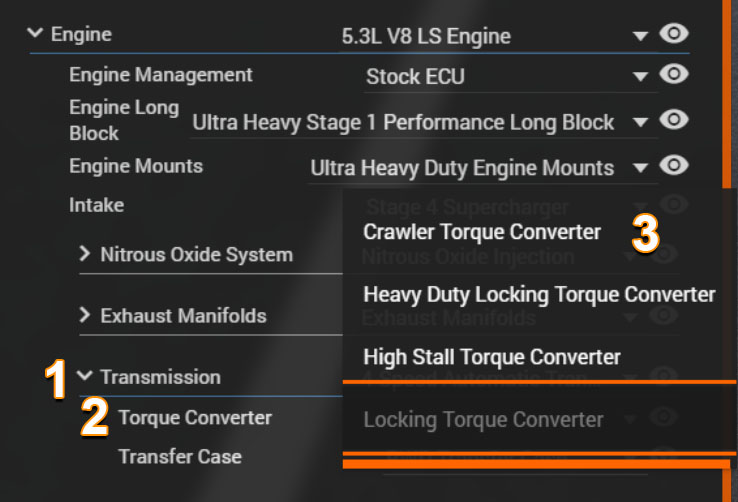Open Ultra Heavy Stage 1 Long Block dropdown arrow

click(x=640, y=123)
